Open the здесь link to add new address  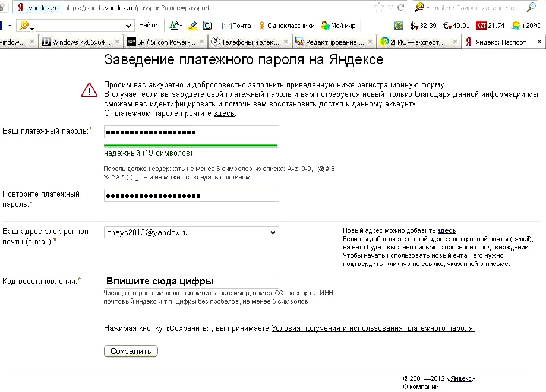[446, 230]
